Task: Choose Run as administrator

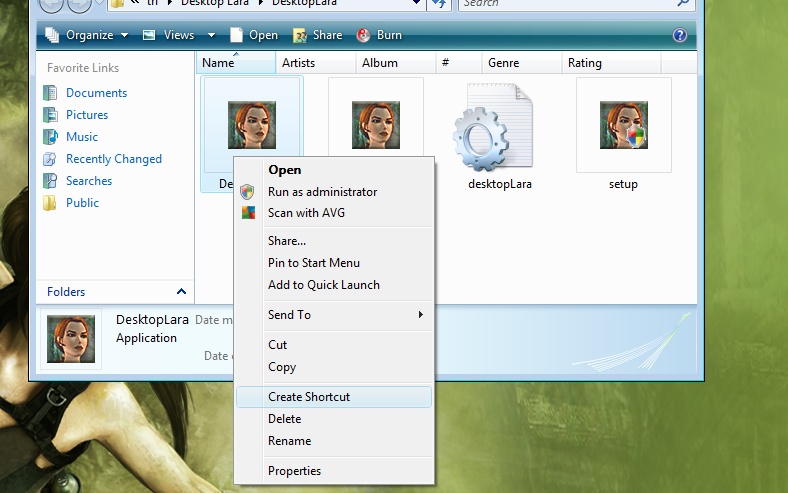Action: click(334, 192)
